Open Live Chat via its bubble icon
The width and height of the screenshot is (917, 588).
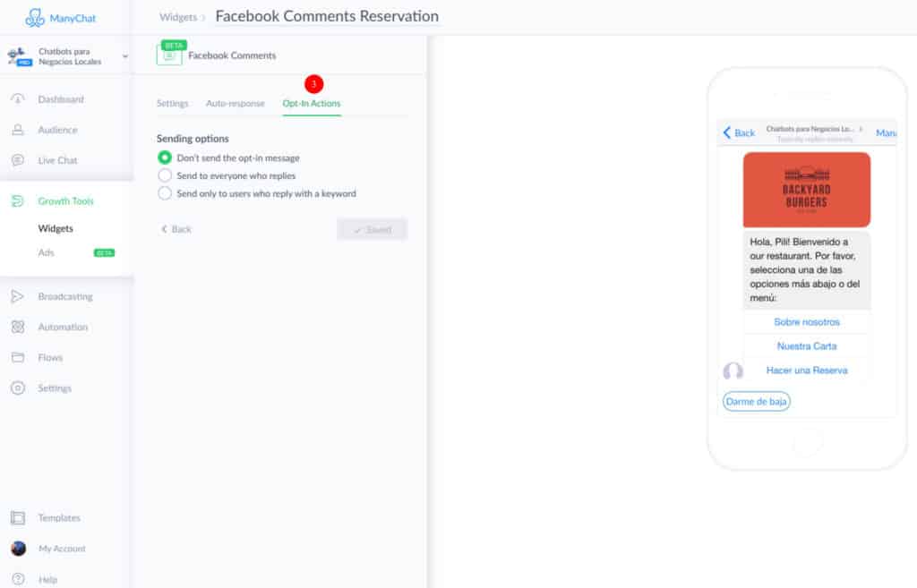[x=18, y=160]
